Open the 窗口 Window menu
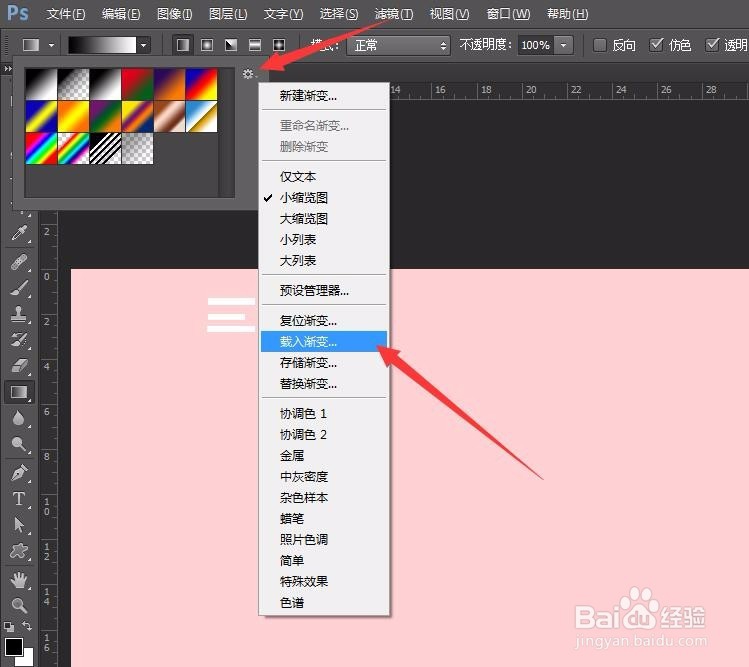The width and height of the screenshot is (749, 667). tap(508, 14)
